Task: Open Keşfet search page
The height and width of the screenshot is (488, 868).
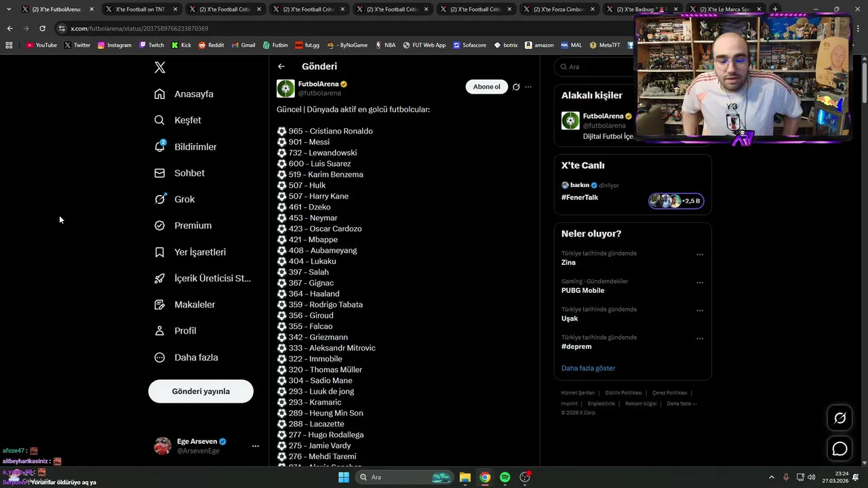Action: pos(178,120)
